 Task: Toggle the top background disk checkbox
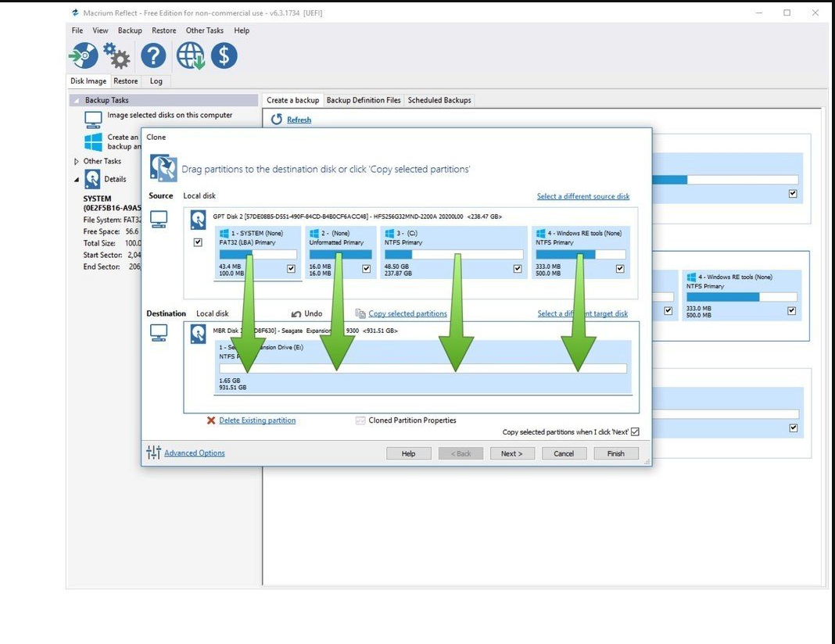tap(793, 194)
